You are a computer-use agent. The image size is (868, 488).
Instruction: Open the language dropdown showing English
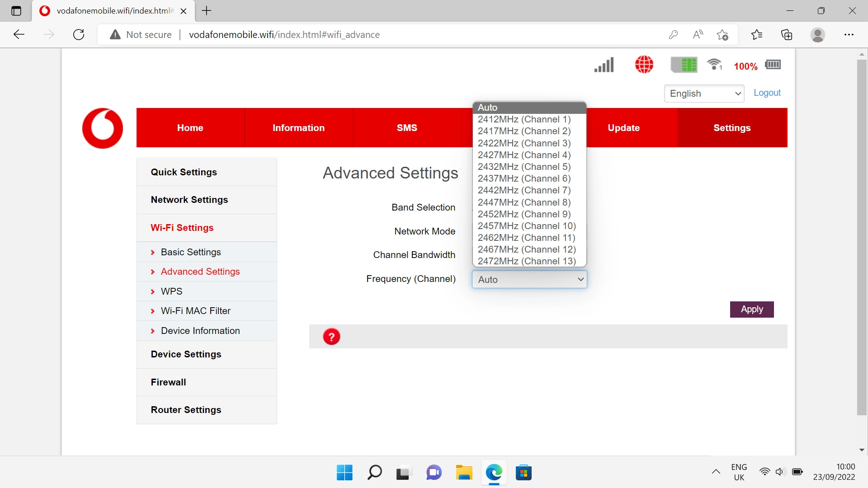click(x=704, y=94)
